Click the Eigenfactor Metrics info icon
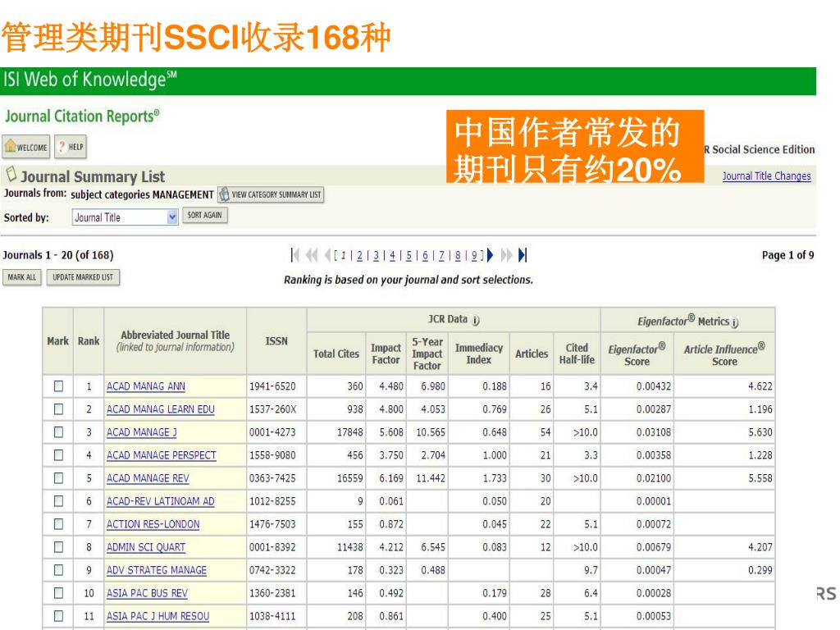Viewport: 840px width, 630px height. click(x=735, y=322)
